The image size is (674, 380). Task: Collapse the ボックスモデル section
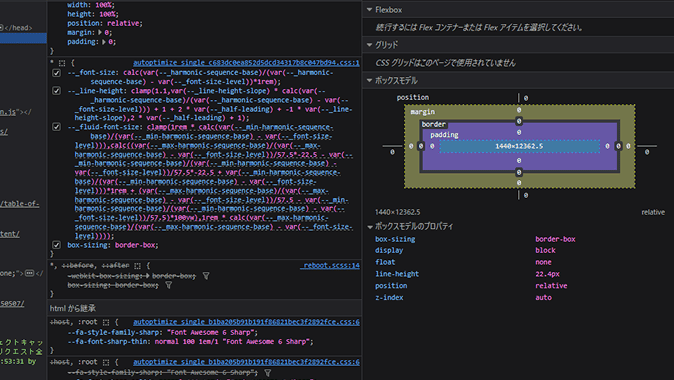coord(369,80)
